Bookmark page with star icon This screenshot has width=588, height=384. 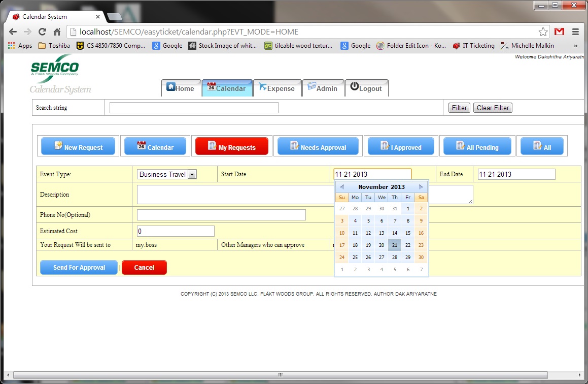[x=543, y=31]
